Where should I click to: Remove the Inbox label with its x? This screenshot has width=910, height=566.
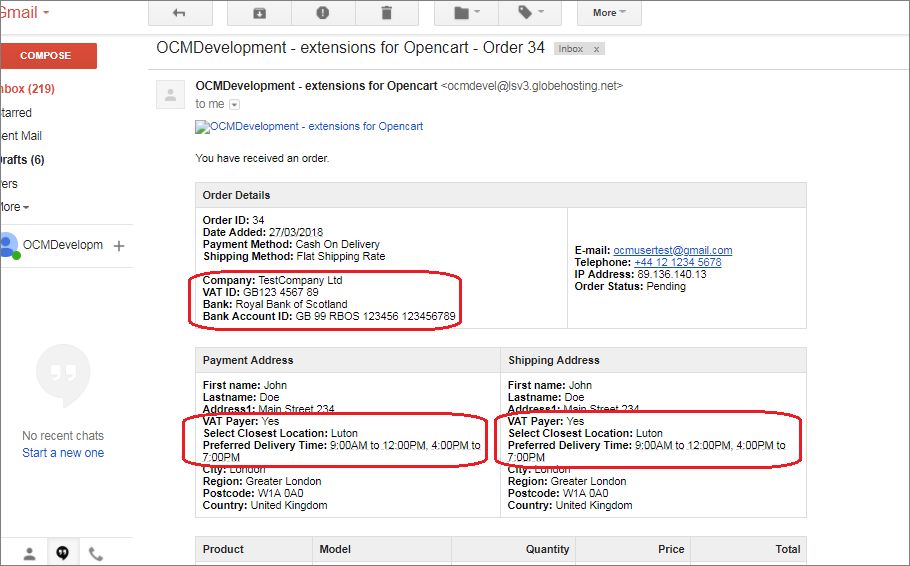click(596, 49)
